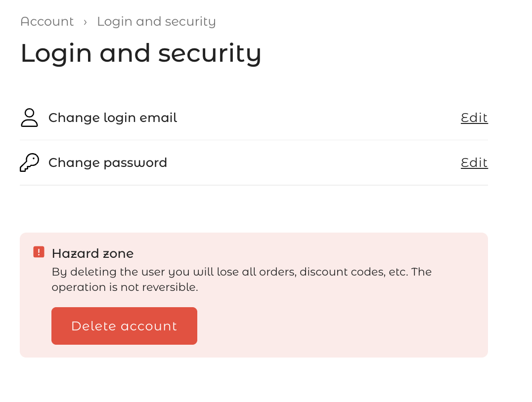Click the Change login email label

[x=112, y=118]
